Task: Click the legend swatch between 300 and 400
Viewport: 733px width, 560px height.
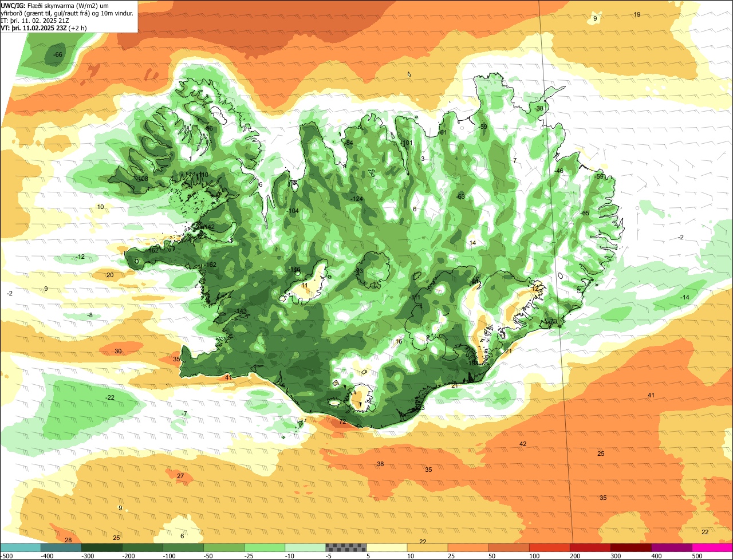Action: 630,547
